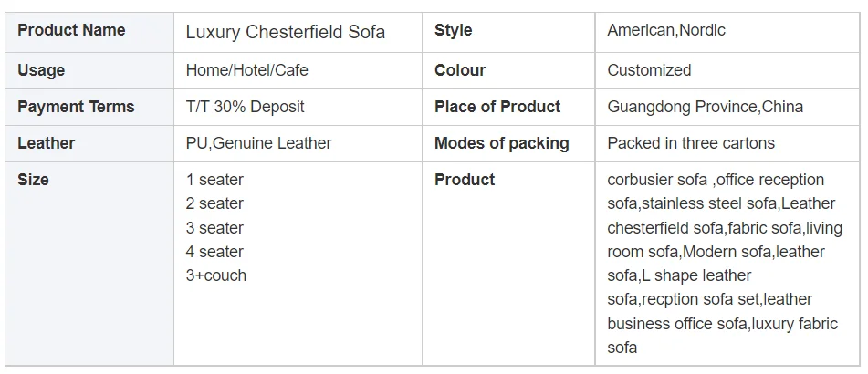Click the "Modes of packing" label
The image size is (868, 374).
[x=501, y=143]
